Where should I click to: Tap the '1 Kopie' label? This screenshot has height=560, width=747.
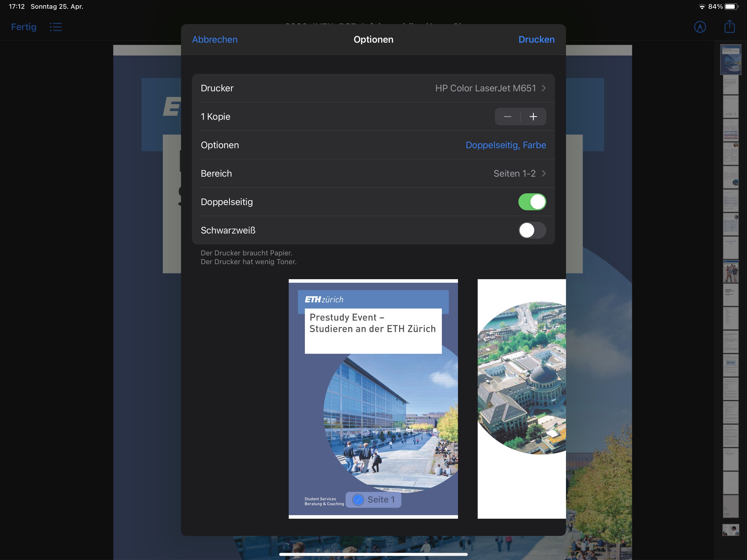coord(215,116)
